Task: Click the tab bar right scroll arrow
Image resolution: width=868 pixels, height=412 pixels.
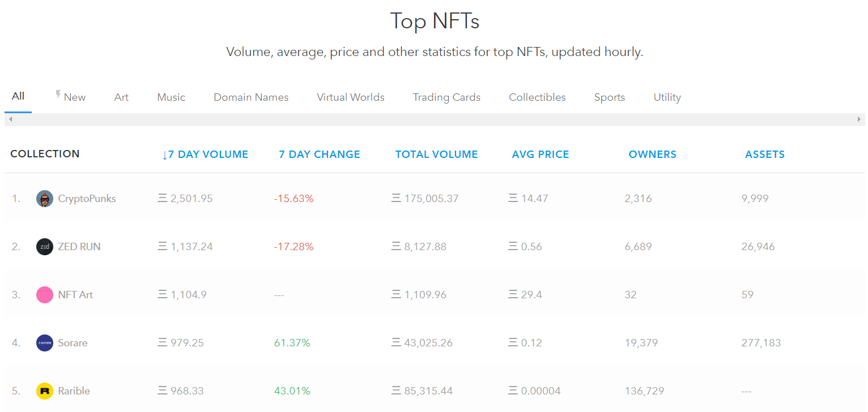Action: [x=859, y=119]
